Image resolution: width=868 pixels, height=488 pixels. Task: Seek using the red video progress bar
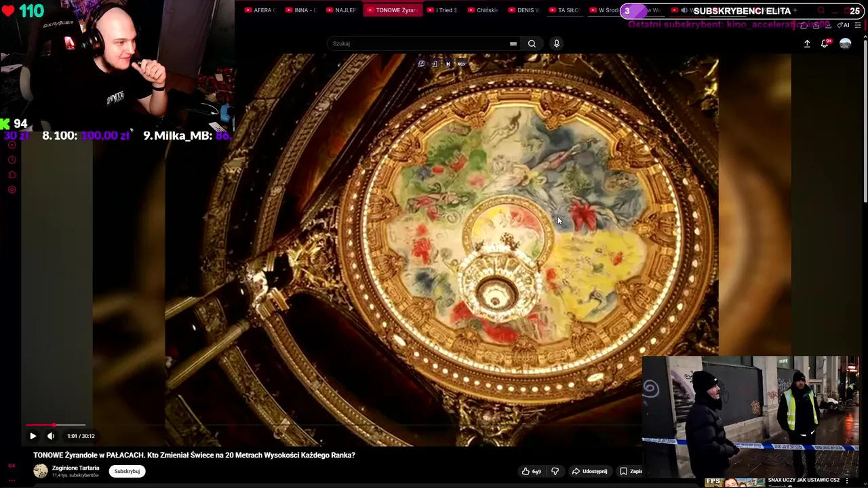(56, 425)
